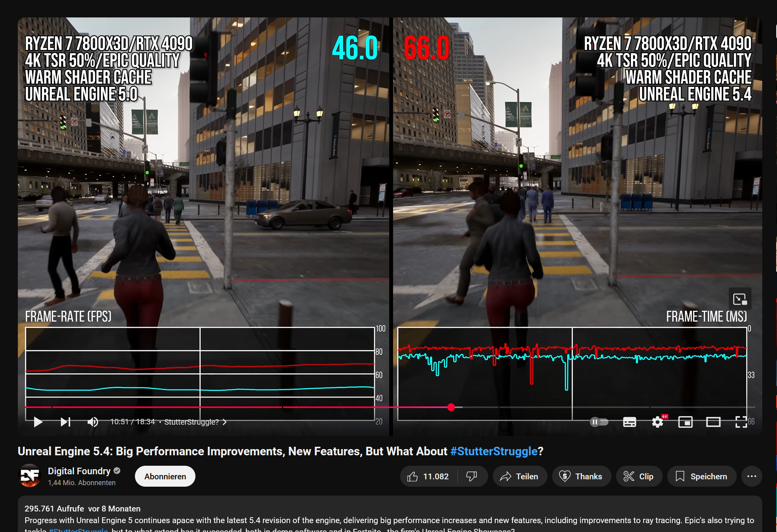Open the Teilen sharing options
This screenshot has width=777, height=532.
click(520, 476)
